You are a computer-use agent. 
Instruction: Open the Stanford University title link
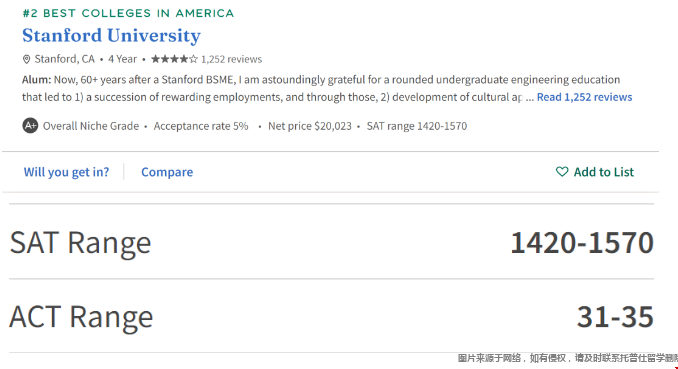click(112, 35)
